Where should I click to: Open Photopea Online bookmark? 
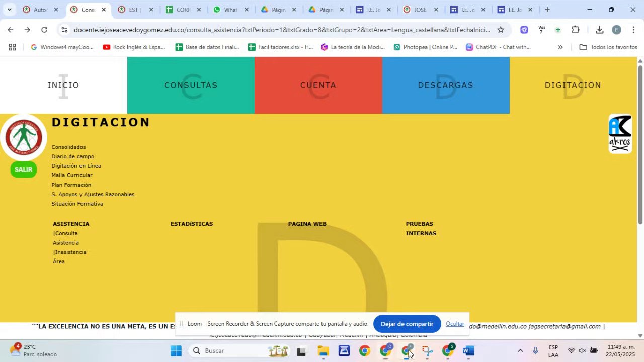[426, 47]
